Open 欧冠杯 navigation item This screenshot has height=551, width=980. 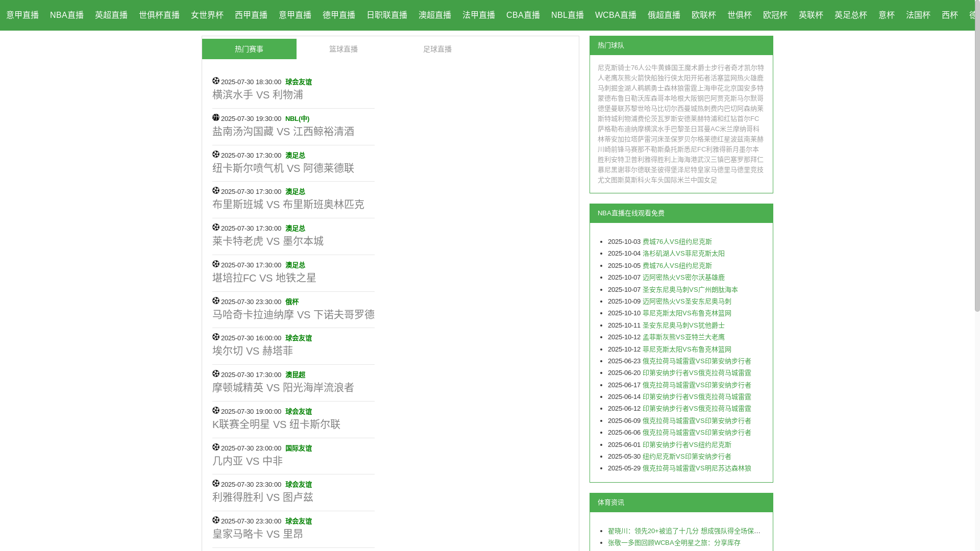775,15
